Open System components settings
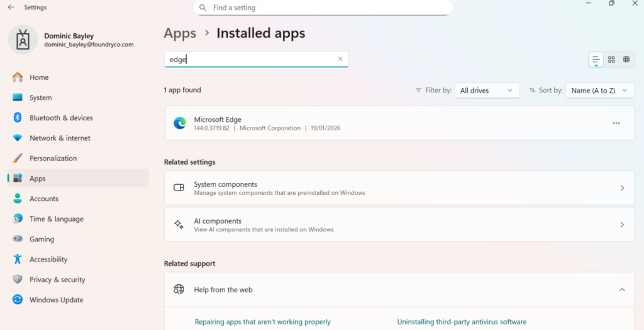 [x=399, y=188]
